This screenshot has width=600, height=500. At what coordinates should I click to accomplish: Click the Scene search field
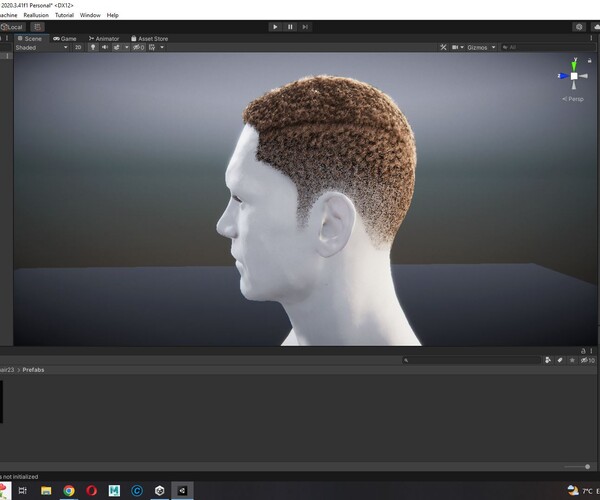pyautogui.click(x=547, y=47)
